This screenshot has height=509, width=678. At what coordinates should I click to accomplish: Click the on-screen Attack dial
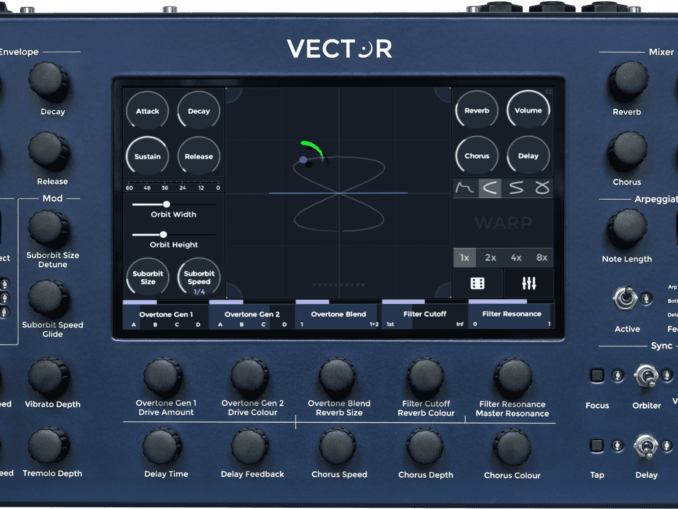click(147, 111)
